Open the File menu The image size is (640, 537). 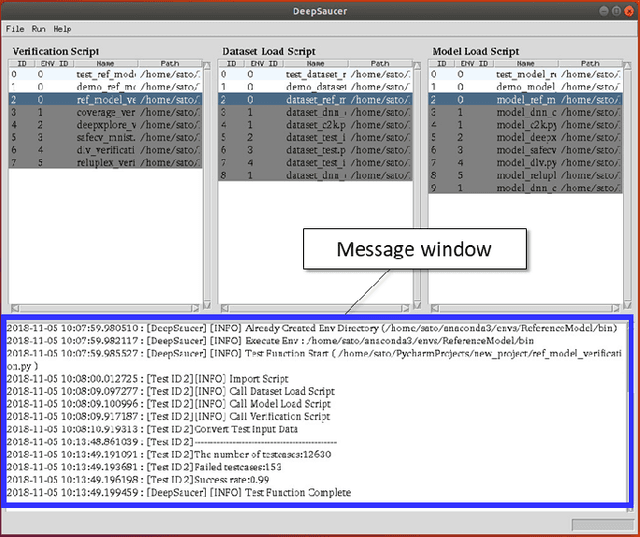point(14,29)
